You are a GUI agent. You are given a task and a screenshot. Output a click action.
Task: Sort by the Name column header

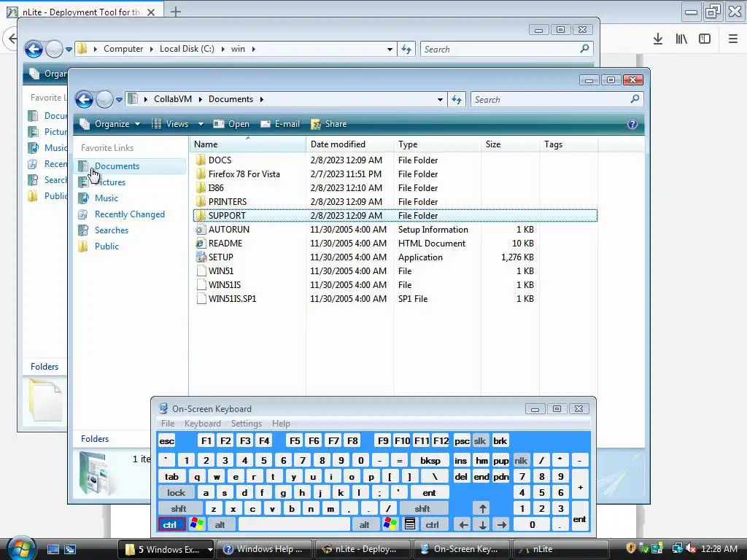248,144
